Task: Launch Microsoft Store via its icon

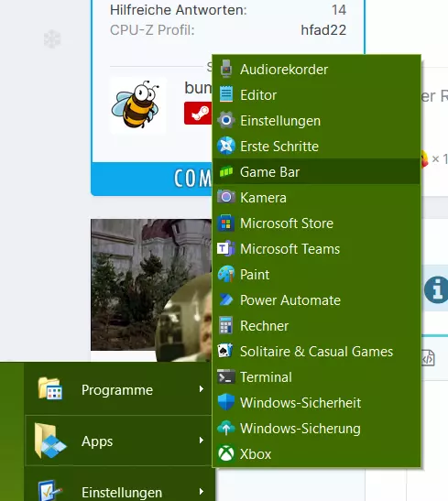Action: tap(226, 223)
